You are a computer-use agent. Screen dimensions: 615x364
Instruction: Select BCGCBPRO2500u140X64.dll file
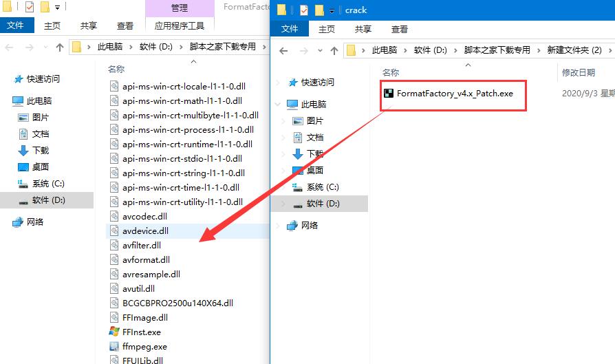pos(177,303)
